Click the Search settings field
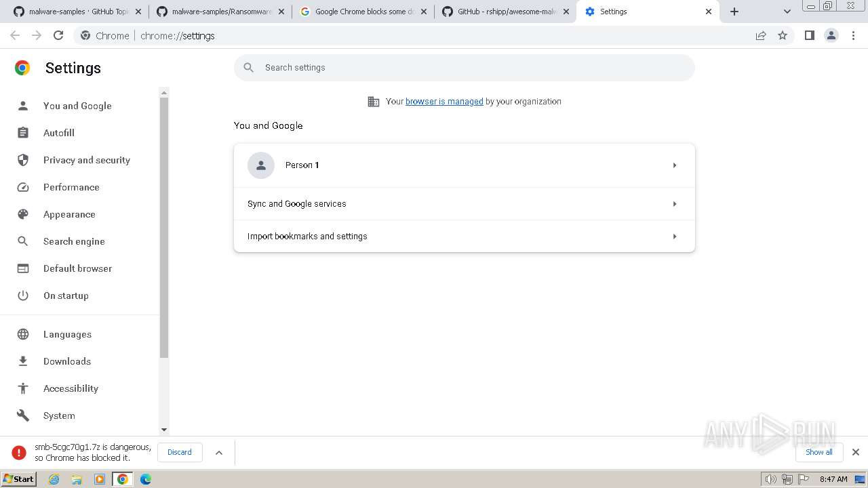Image resolution: width=868 pixels, height=488 pixels. click(x=465, y=68)
